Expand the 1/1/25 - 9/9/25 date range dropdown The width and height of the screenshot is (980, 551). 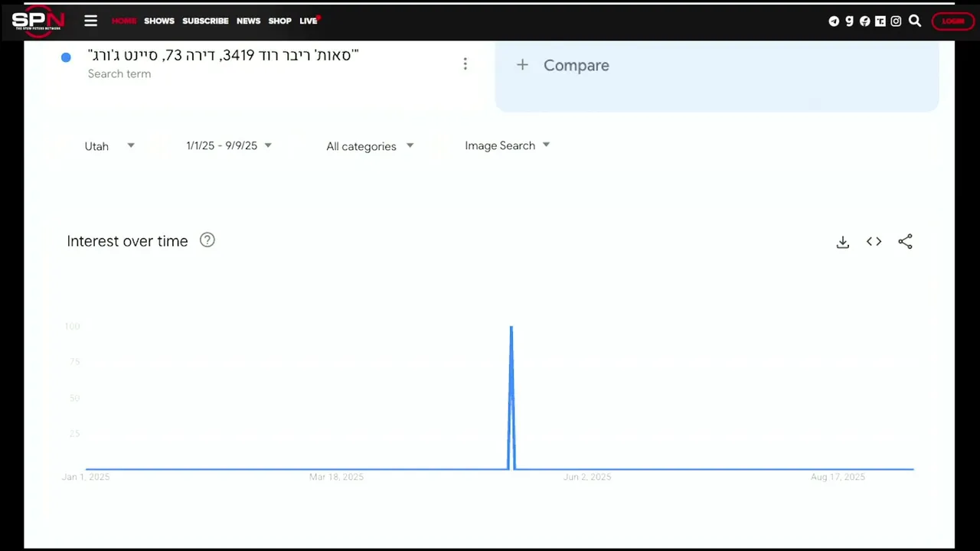[x=229, y=145]
